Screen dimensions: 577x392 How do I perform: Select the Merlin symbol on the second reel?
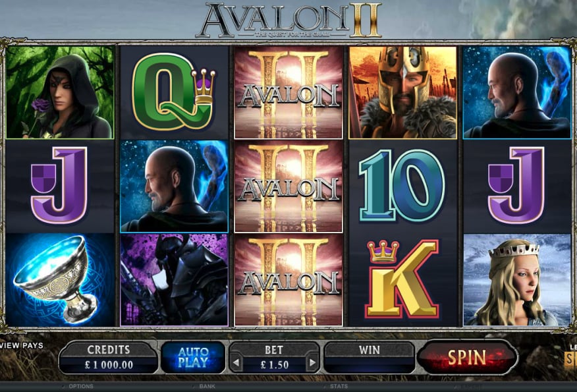pyautogui.click(x=174, y=186)
